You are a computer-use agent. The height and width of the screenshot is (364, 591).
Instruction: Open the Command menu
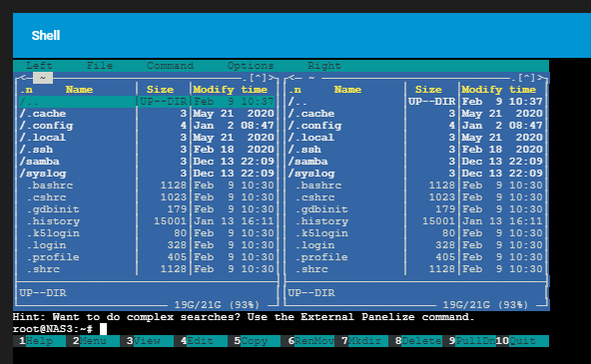point(170,66)
